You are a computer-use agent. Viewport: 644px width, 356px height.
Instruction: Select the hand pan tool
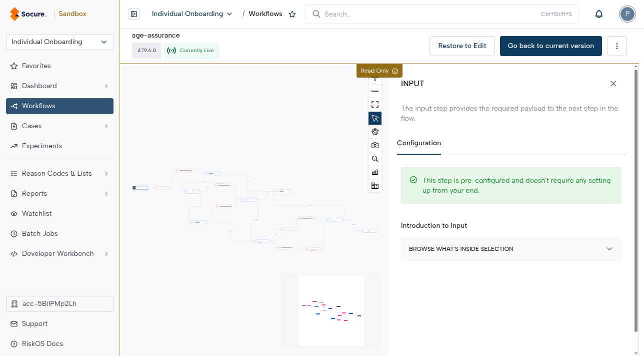375,132
